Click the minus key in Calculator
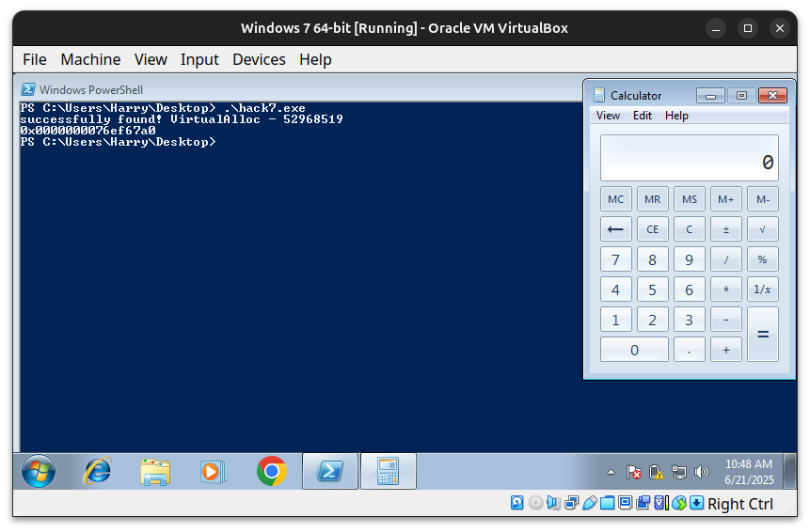 tap(725, 320)
